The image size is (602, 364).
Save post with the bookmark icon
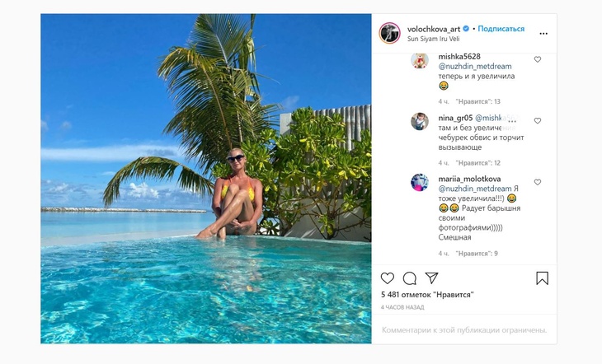[542, 278]
